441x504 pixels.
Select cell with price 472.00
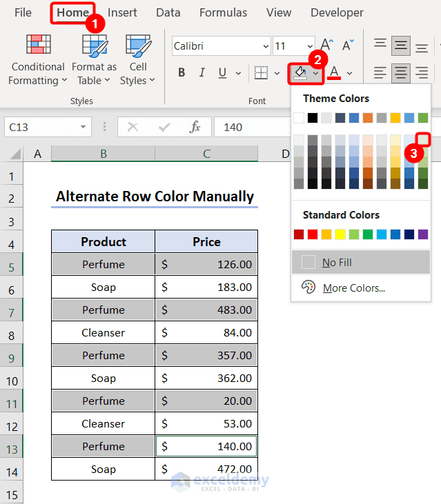click(x=206, y=469)
